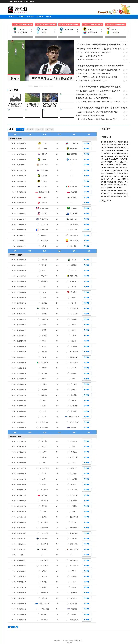Click the 布拉迪斯拉发 crest in the first 02:00 match
The height and width of the screenshot is (644, 138).
click(67, 143)
